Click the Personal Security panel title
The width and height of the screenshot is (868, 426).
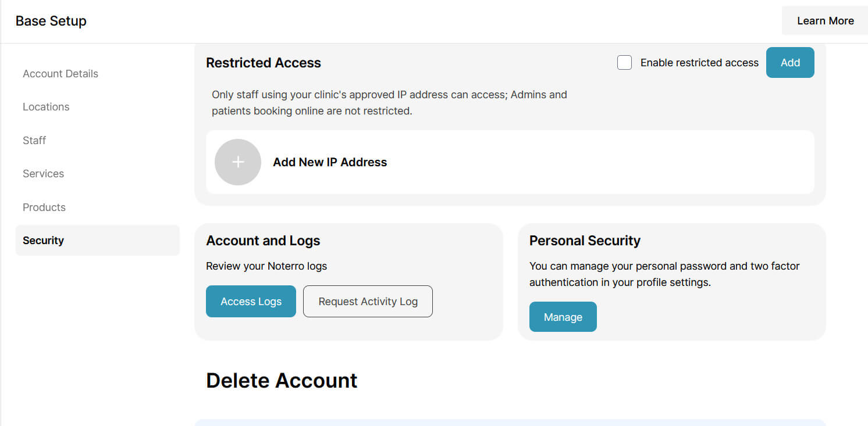click(x=585, y=240)
